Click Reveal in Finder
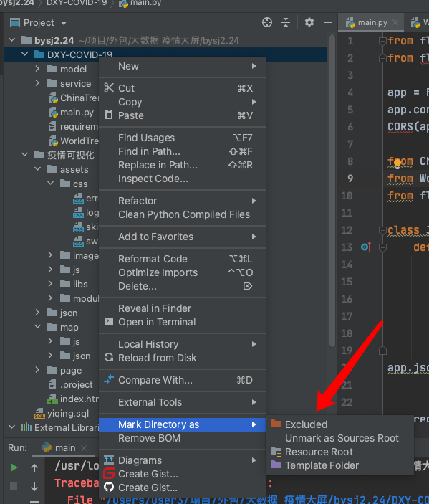The height and width of the screenshot is (504, 429). click(x=182, y=308)
